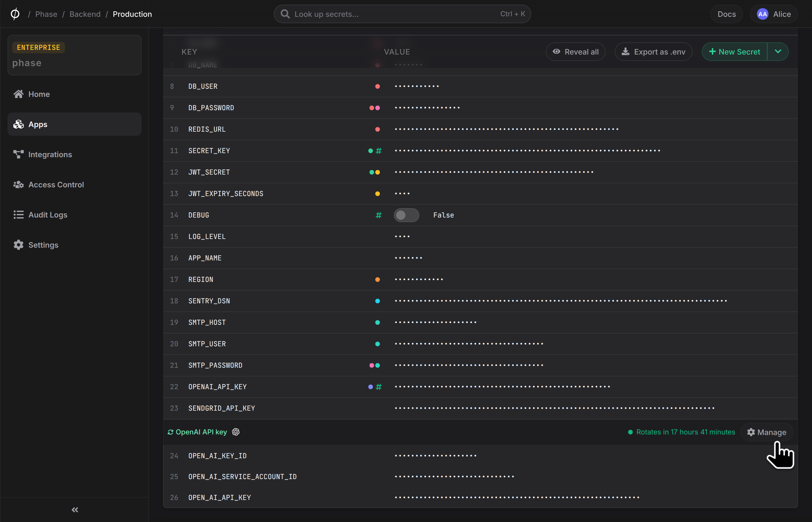Open the Access Control menu item

(x=74, y=184)
